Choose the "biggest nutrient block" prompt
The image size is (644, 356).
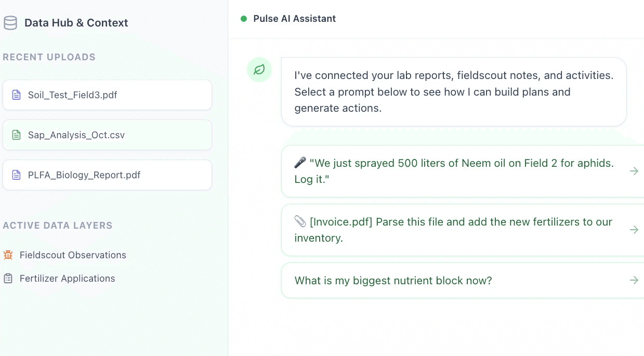(393, 281)
